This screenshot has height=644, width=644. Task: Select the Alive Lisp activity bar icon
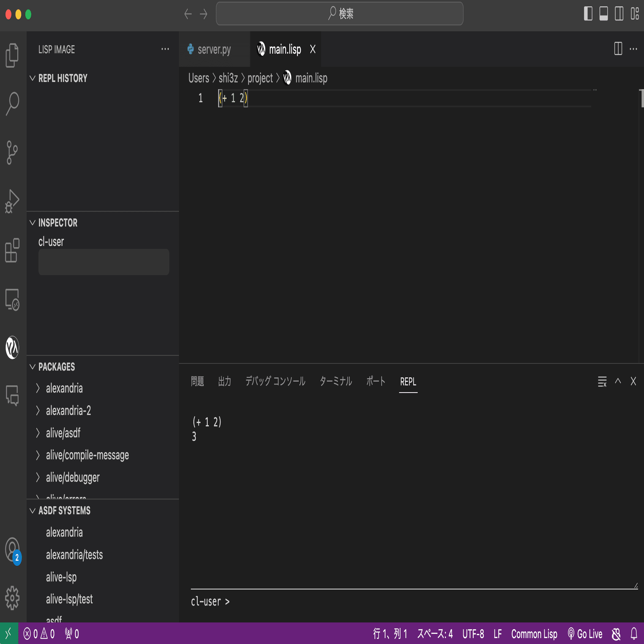12,348
